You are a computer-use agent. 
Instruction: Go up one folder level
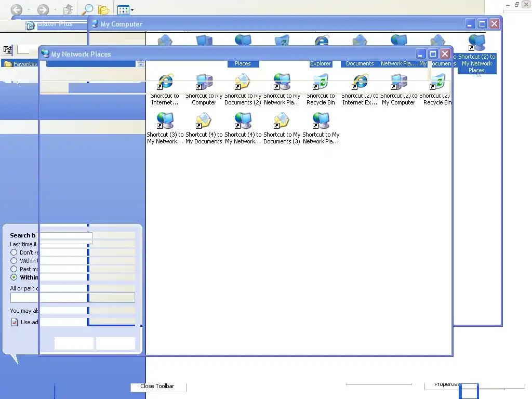68,9
